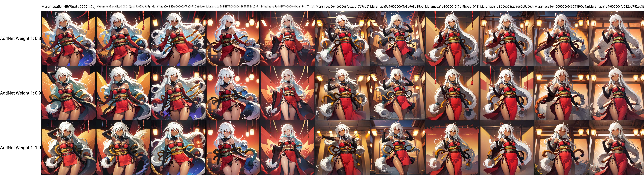Screen dimensions: 644x175
Task: View the Muramasa5e4NEW-000008 image at weight 1.0
Action: [x=178, y=148]
